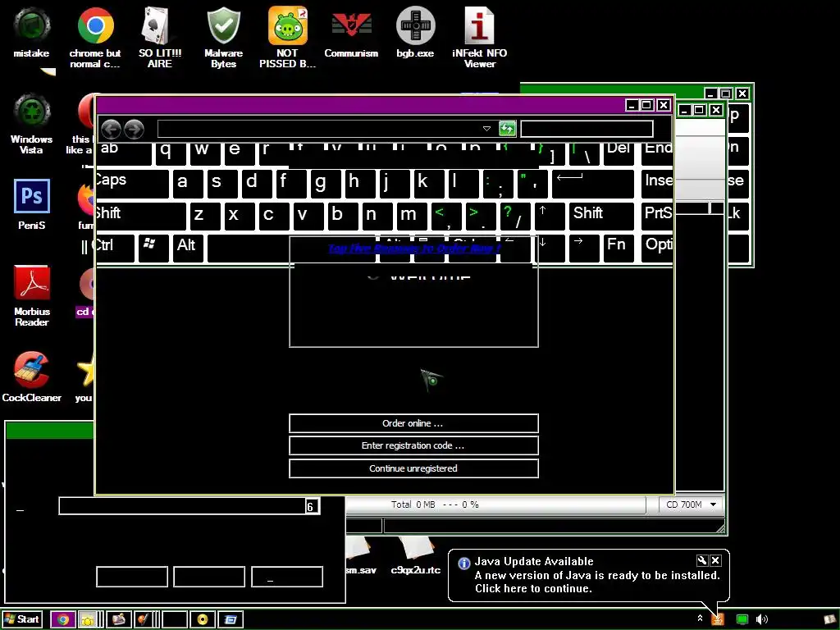Click the 'g' key on keyboard
This screenshot has height=630, width=840.
click(x=326, y=184)
